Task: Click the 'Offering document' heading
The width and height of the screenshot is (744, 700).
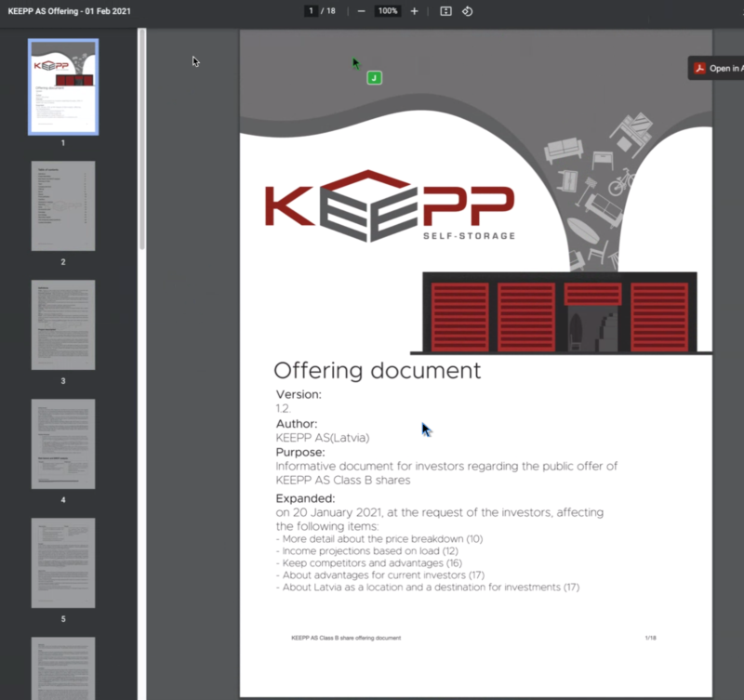Action: click(x=378, y=371)
